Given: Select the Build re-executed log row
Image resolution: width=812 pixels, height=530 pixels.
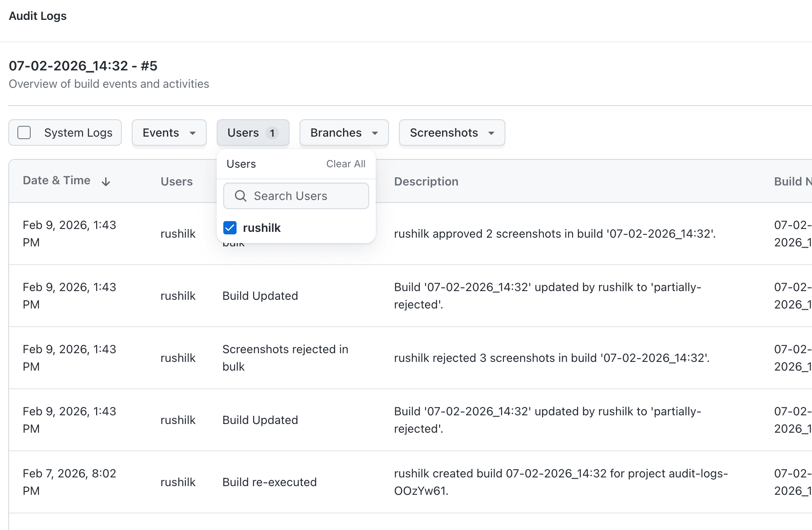Looking at the screenshot, I should tap(269, 482).
